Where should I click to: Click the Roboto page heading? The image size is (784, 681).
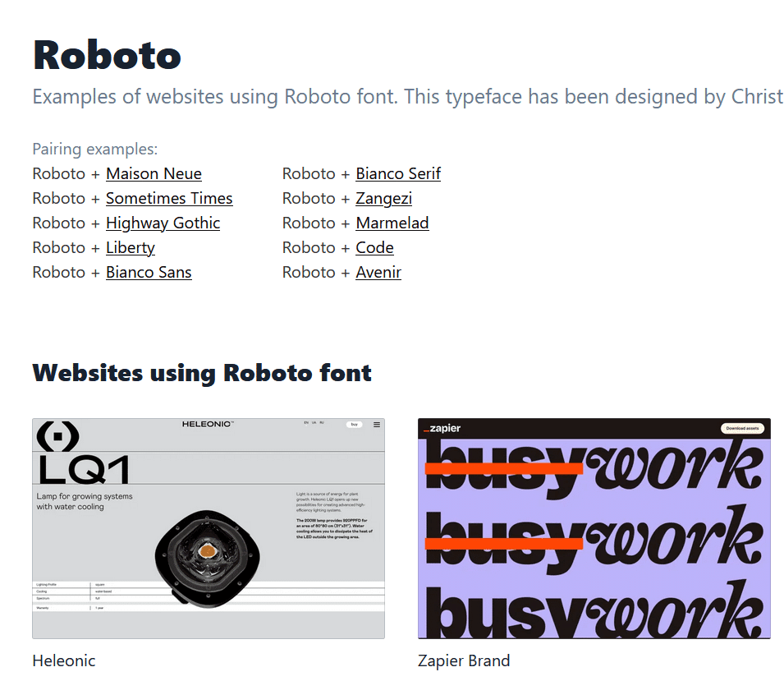click(x=107, y=55)
